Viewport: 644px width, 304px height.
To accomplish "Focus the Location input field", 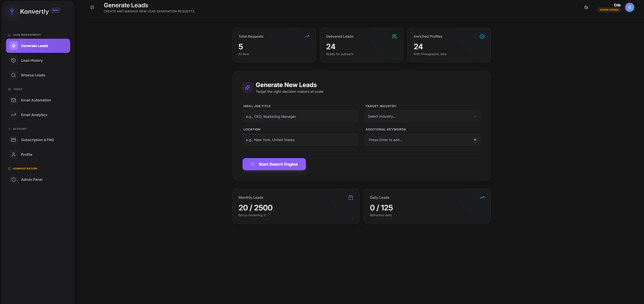I will pos(301,140).
